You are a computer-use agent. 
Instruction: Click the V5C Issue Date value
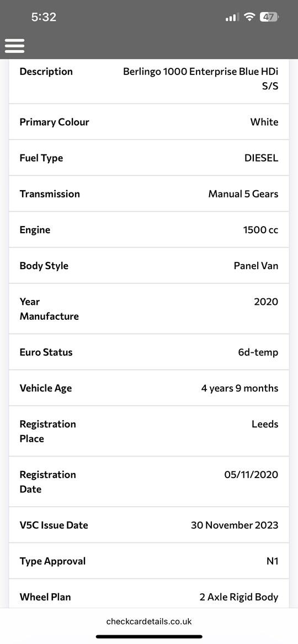[x=235, y=525]
